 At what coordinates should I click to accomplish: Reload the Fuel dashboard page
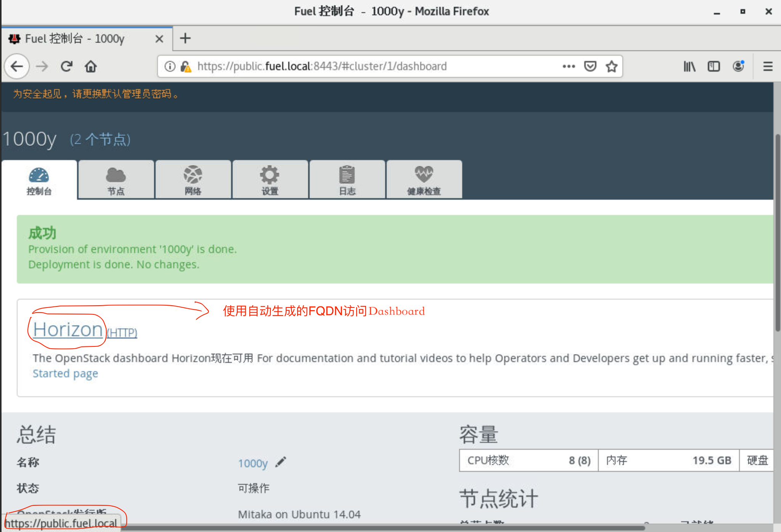(x=66, y=66)
